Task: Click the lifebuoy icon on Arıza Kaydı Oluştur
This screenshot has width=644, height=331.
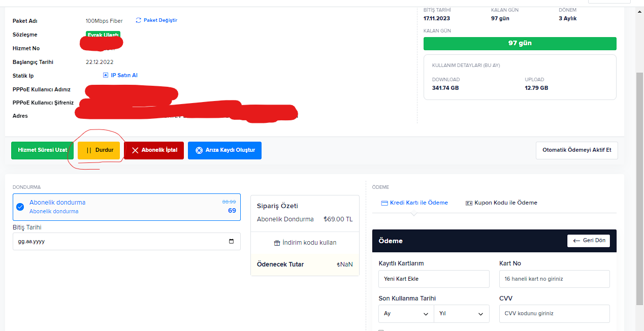Action: pyautogui.click(x=199, y=150)
